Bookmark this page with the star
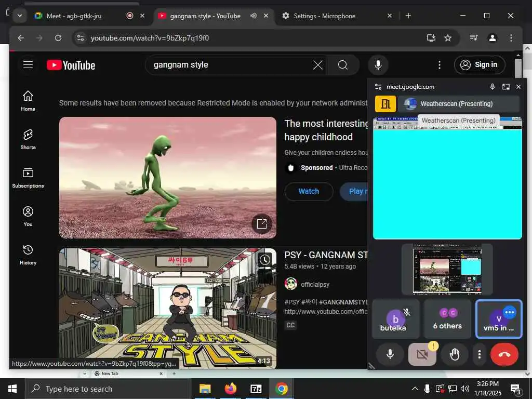532x399 pixels. 448,38
